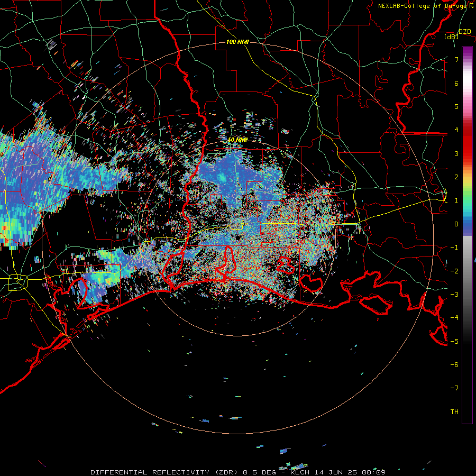Click the '0.5 DEG' elevation label

coord(259,472)
